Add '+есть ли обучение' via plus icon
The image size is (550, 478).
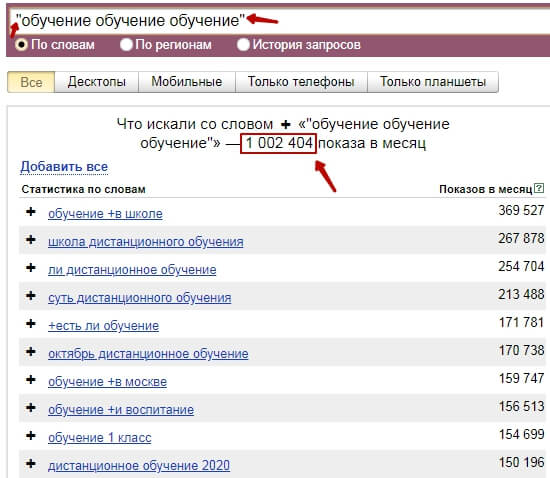[31, 323]
